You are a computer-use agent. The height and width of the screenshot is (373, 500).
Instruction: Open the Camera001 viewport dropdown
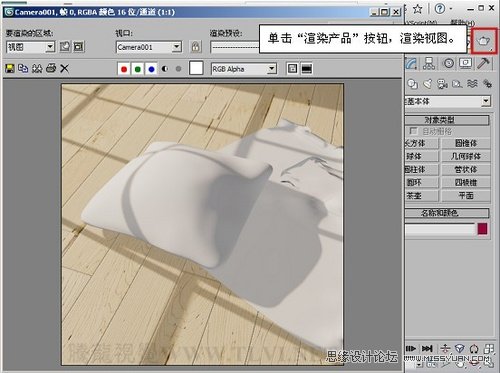coord(149,47)
